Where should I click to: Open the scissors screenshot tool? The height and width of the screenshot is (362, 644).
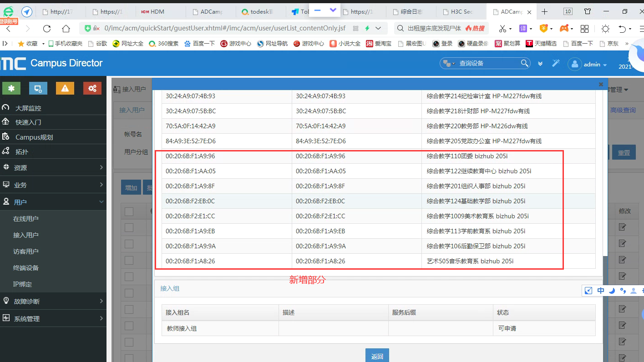pos(502,29)
